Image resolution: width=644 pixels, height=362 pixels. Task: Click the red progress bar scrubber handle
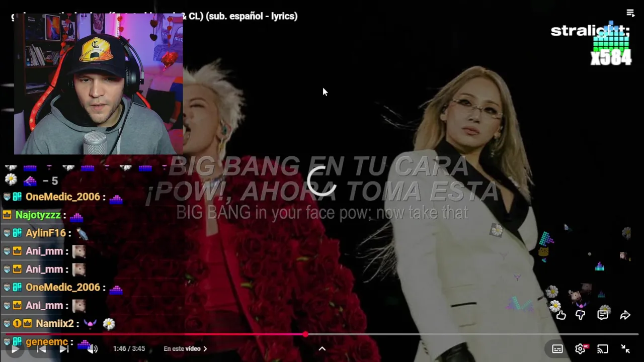click(x=305, y=334)
